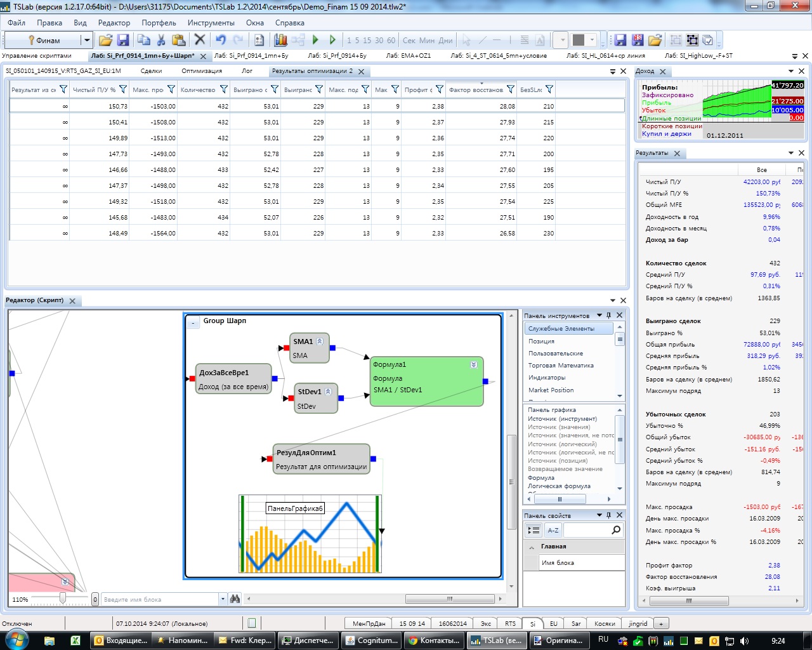Click the 110% zoom slider handle
Image resolution: width=812 pixels, height=650 pixels.
click(62, 599)
